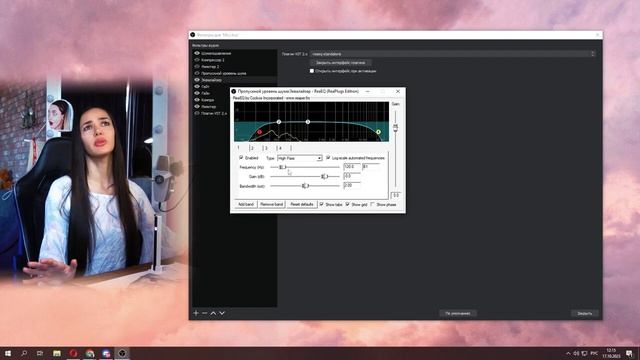640x360 pixels.
Task: Click the Bandwidth (oct) slider handle
Action: click(305, 186)
